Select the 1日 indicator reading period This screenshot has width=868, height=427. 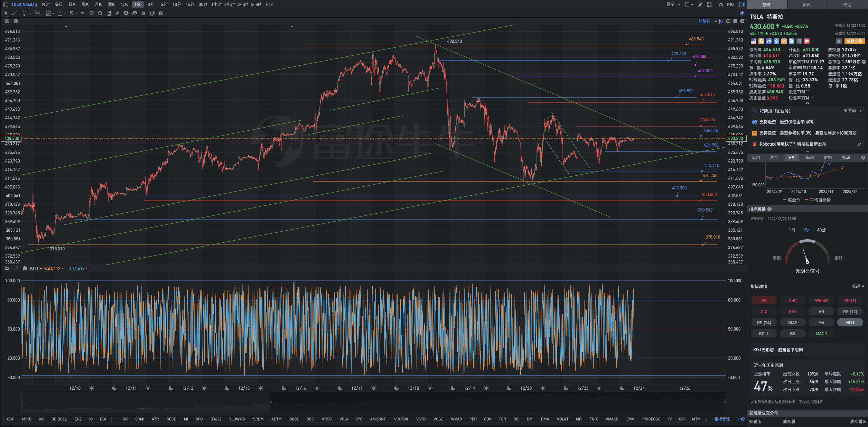coord(792,230)
